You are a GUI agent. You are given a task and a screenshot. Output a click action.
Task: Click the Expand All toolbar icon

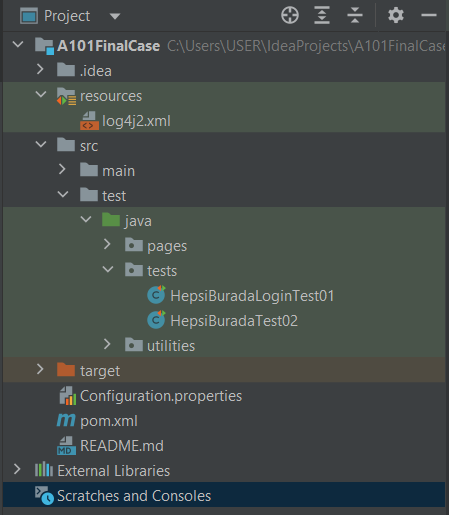click(x=322, y=15)
